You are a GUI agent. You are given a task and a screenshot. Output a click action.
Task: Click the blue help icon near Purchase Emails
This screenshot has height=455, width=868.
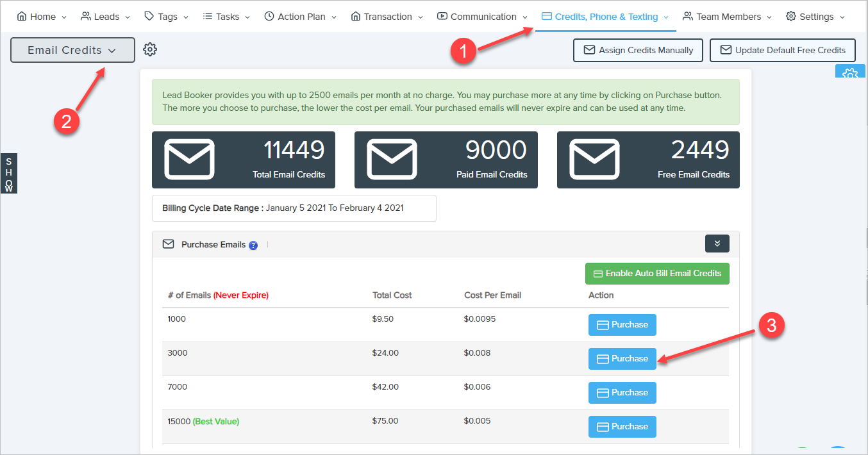(253, 245)
